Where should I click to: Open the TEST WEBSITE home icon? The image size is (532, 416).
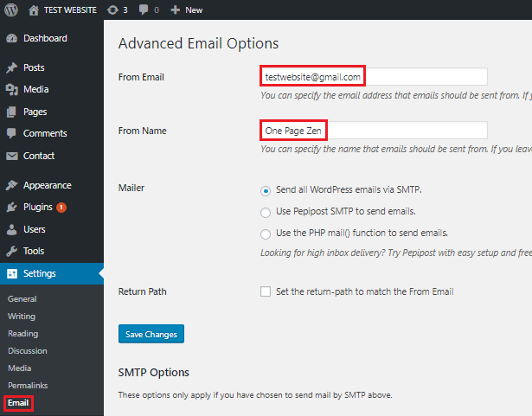point(34,10)
